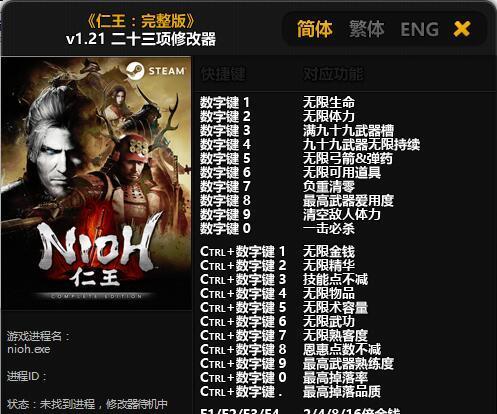Switch language to ENG
The width and height of the screenshot is (497, 414).
coord(420,29)
